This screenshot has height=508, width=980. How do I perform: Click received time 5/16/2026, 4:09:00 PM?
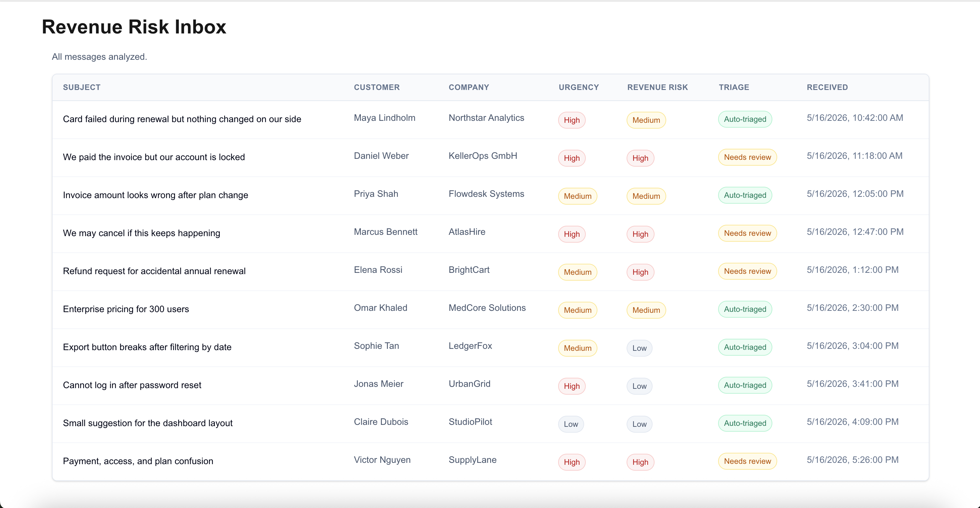pyautogui.click(x=852, y=422)
